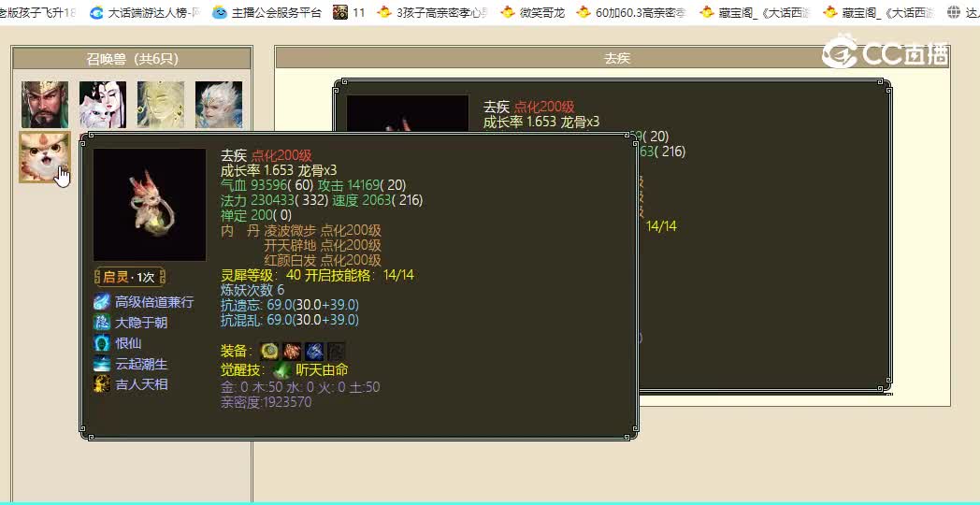980x505 pixels.
Task: Click the 恨仙 skill name
Action: pos(128,343)
